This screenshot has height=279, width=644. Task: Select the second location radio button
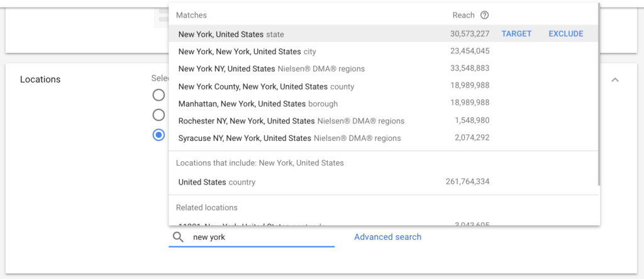tap(158, 115)
